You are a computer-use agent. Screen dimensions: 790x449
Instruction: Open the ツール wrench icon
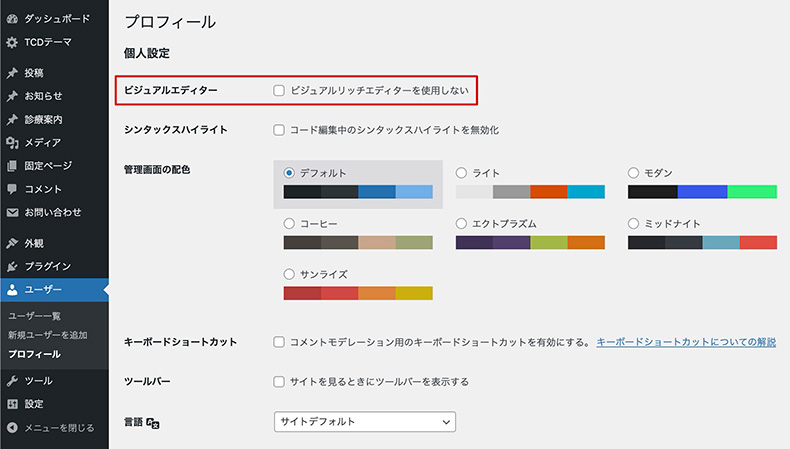tap(12, 380)
